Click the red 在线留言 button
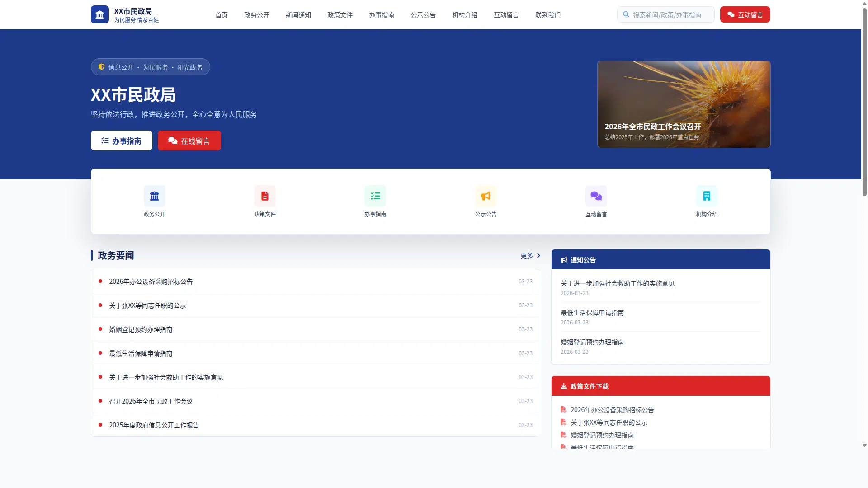The height and width of the screenshot is (488, 868). point(189,141)
